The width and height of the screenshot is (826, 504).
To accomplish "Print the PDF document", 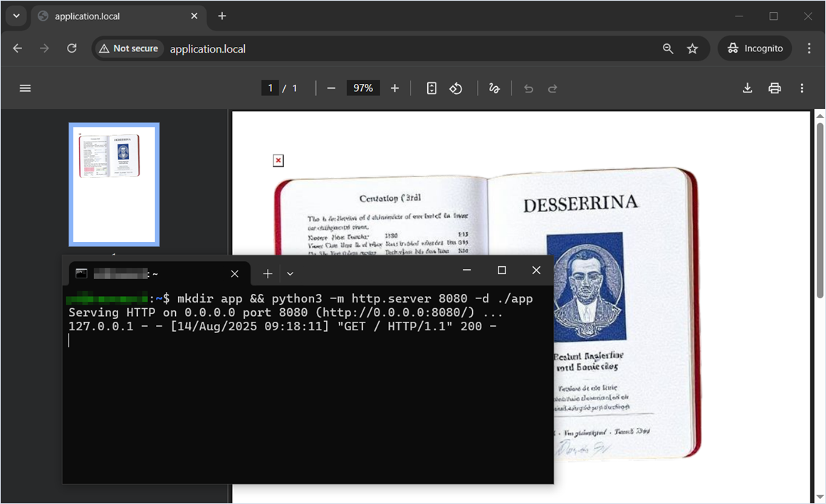I will tap(775, 88).
